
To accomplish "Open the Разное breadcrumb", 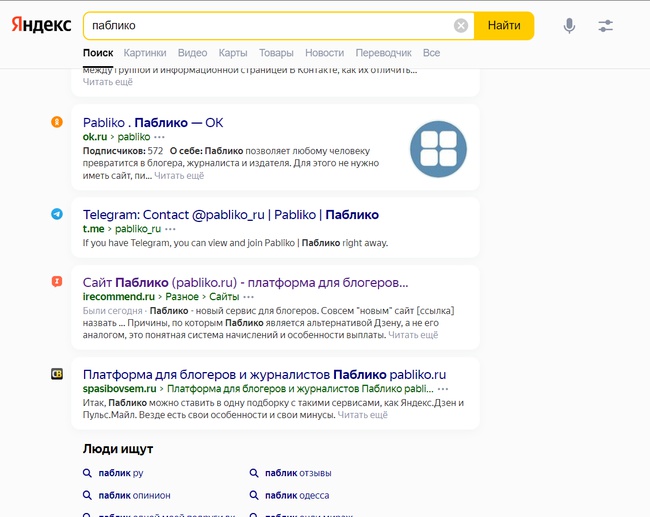I will click(x=182, y=297).
